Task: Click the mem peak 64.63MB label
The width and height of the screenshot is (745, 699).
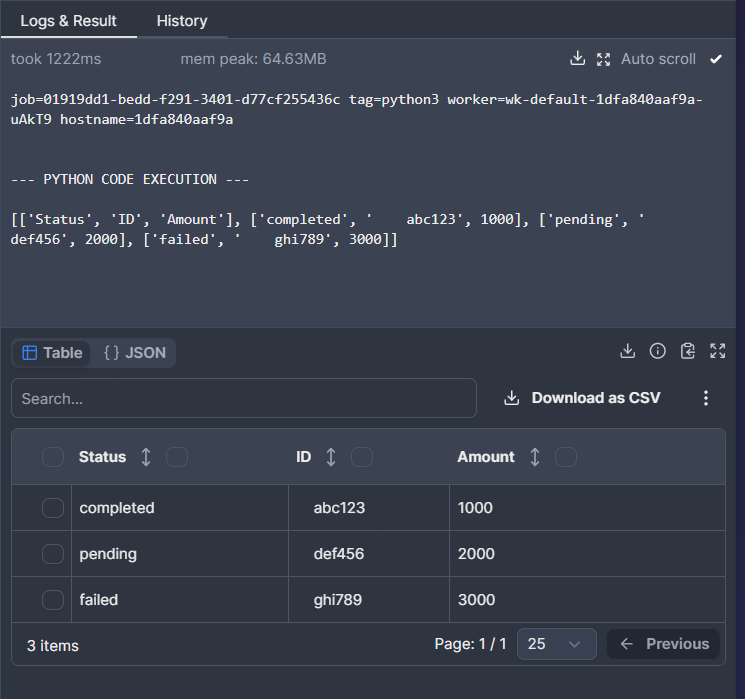Action: pyautogui.click(x=253, y=59)
